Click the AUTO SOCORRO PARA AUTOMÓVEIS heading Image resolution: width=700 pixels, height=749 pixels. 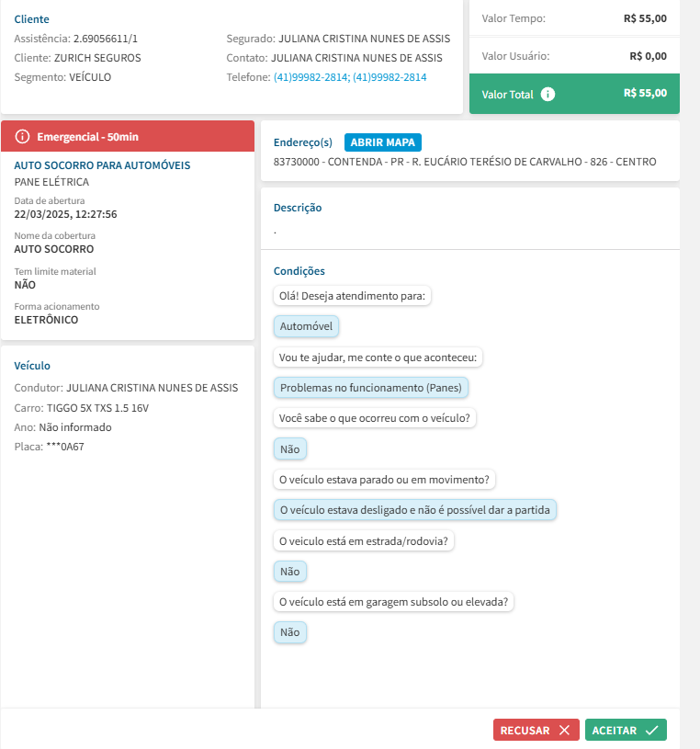[x=103, y=165]
